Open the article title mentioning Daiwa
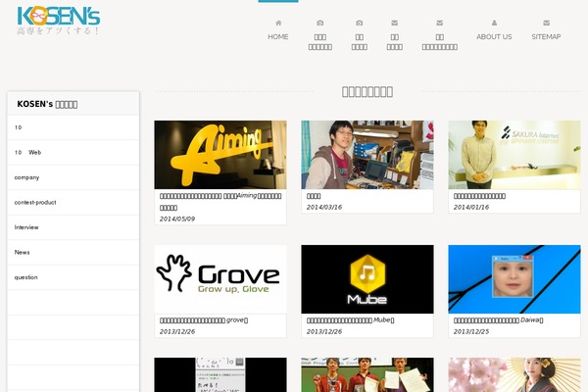Screen dimensions: 588x392 click(x=499, y=320)
